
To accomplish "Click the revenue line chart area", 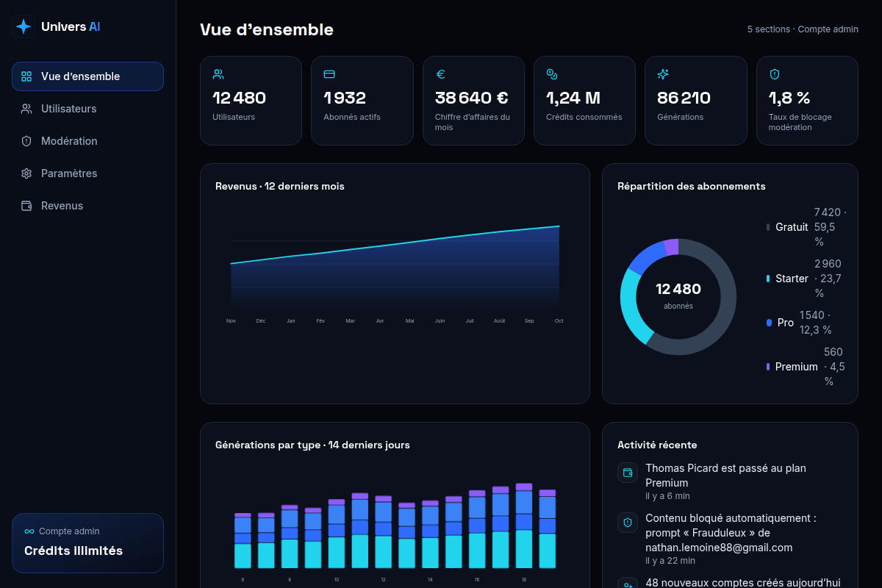I will point(395,266).
